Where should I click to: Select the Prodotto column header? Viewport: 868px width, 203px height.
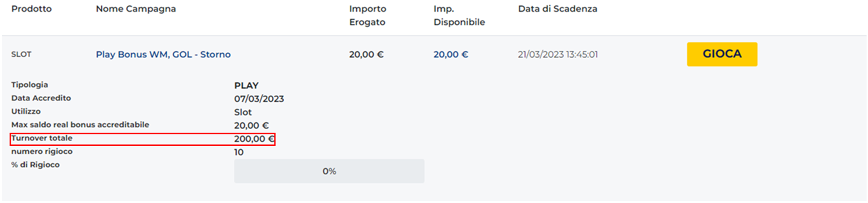31,9
